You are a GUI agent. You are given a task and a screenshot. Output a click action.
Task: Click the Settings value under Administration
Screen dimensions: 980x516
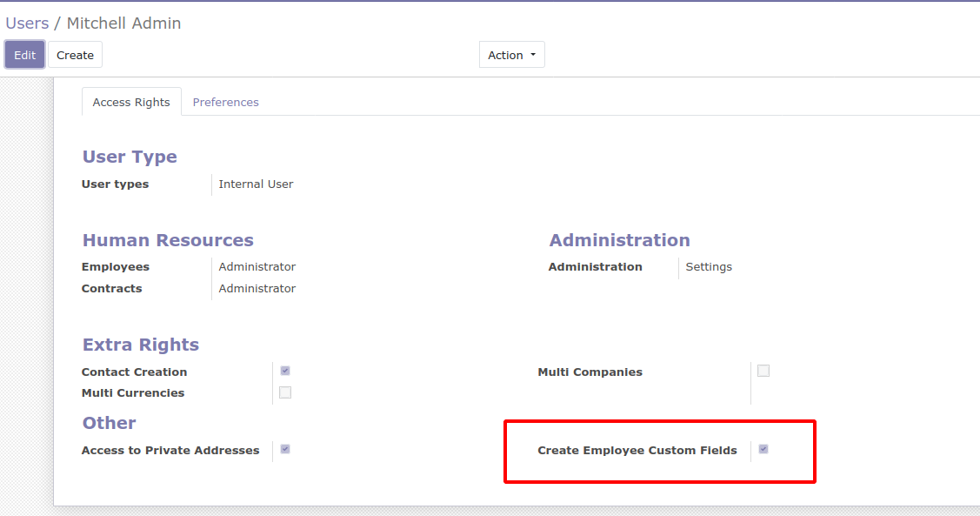coord(709,267)
